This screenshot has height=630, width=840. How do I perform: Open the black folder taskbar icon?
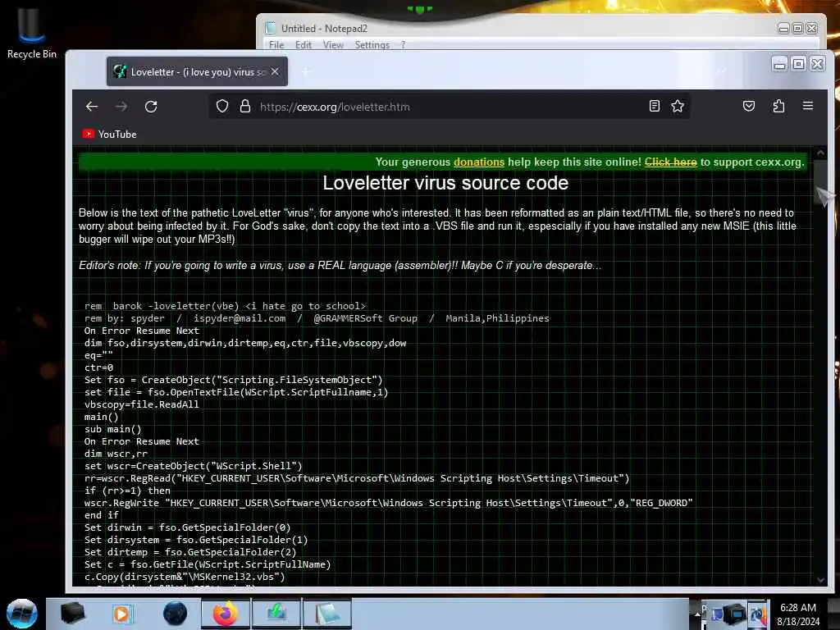(x=73, y=614)
